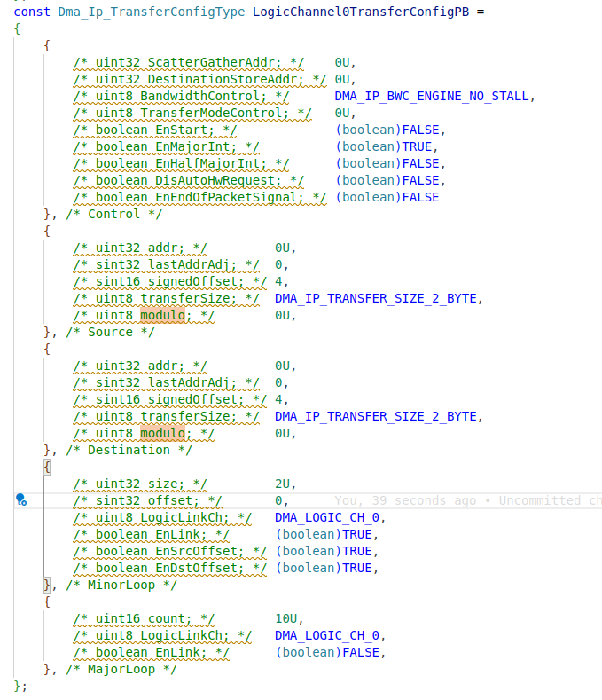Click the sint32 offset comment
This screenshot has width=602, height=700.
(x=148, y=501)
